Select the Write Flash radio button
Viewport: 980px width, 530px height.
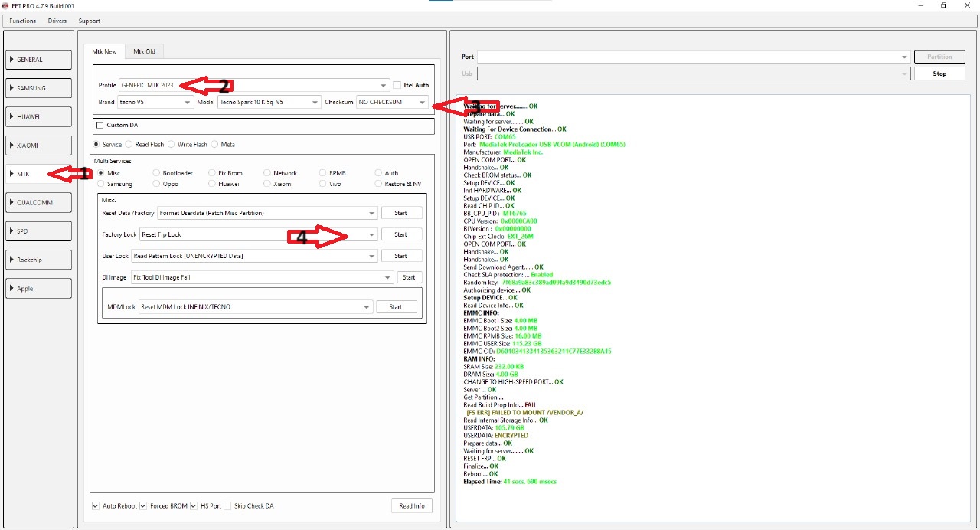click(171, 144)
